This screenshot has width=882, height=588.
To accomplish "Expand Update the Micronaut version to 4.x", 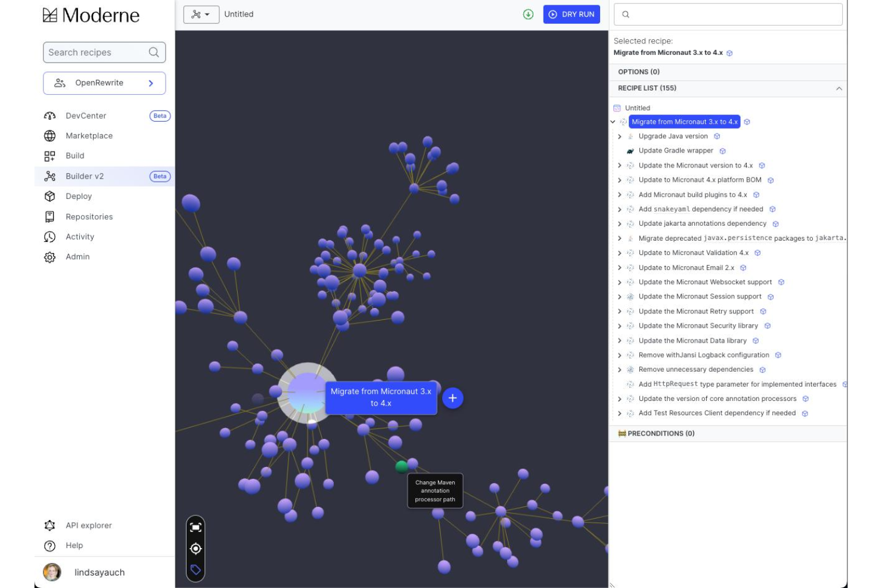I will 620,166.
